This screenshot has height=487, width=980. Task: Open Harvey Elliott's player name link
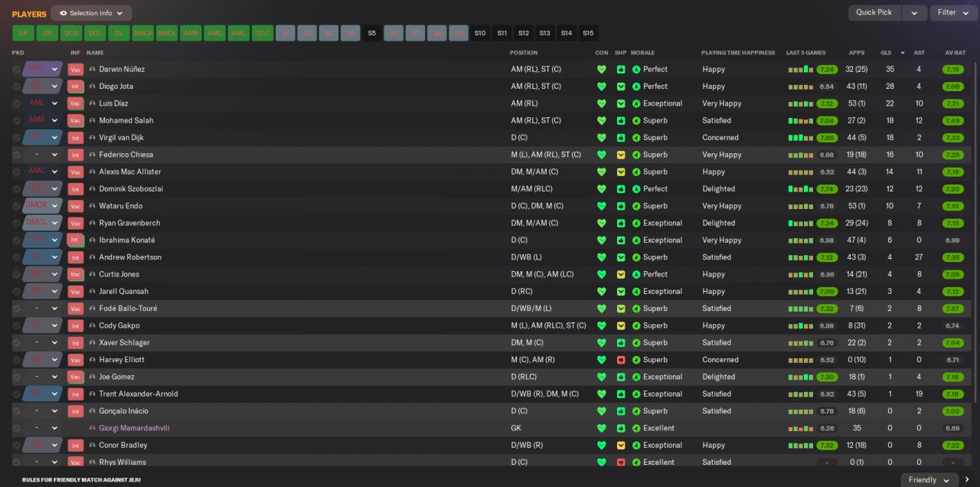pyautogui.click(x=122, y=360)
